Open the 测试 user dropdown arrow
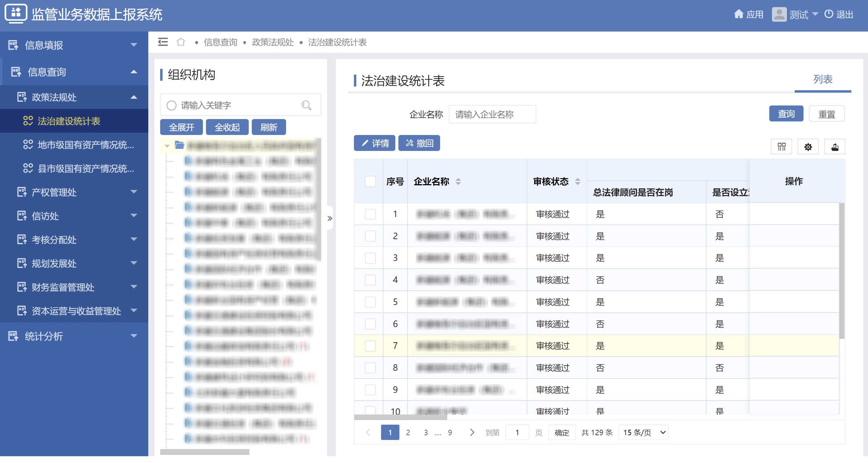The image size is (868, 463). click(815, 14)
